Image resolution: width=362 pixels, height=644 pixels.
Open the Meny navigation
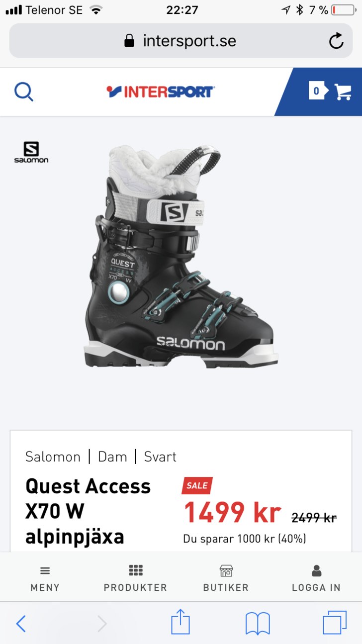coord(45,578)
